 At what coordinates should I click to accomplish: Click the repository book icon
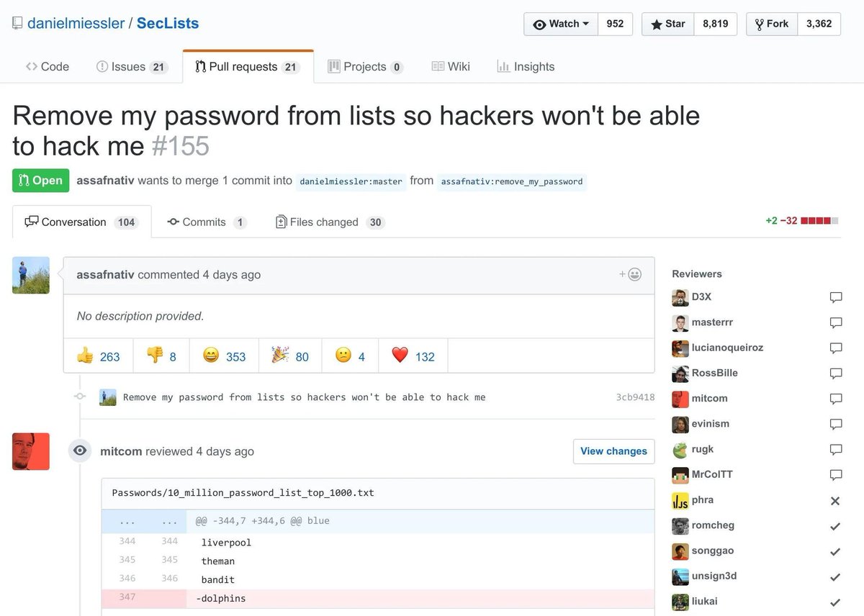coord(16,22)
